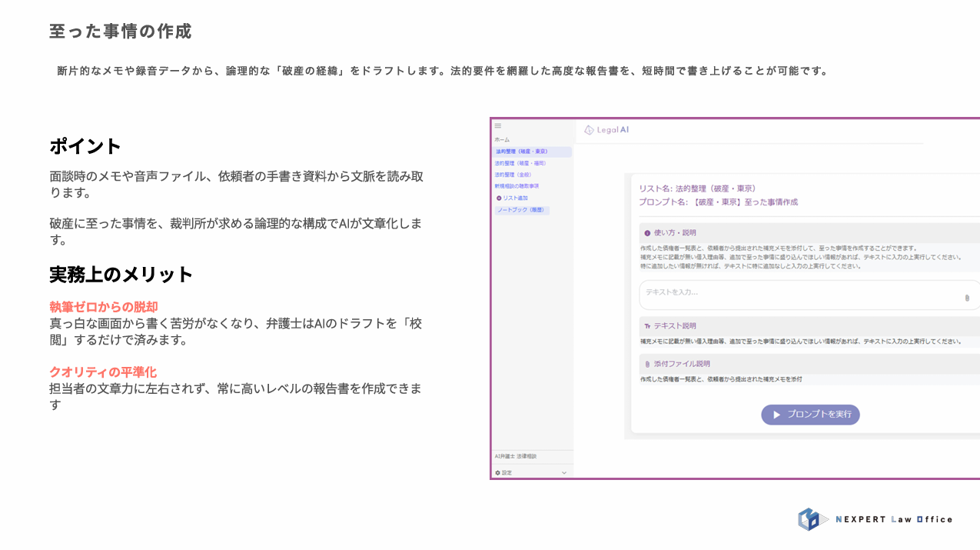
Task: Select the highlighted 法的整理（破産・東京） item
Action: click(523, 152)
